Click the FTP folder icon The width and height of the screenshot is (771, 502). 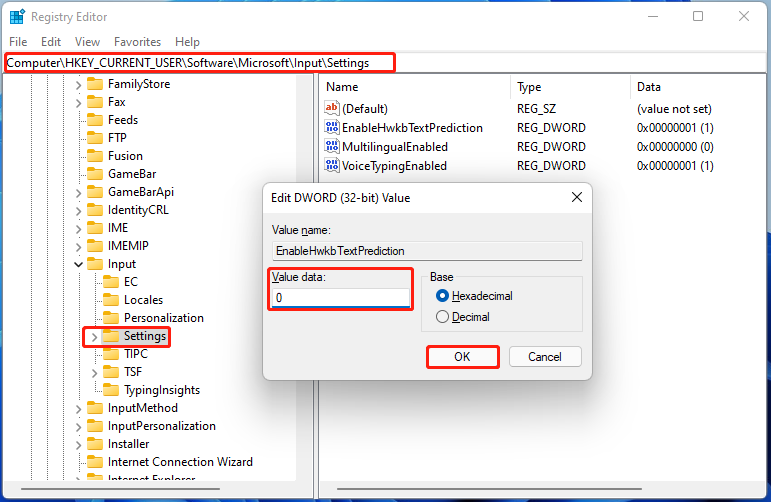point(95,138)
